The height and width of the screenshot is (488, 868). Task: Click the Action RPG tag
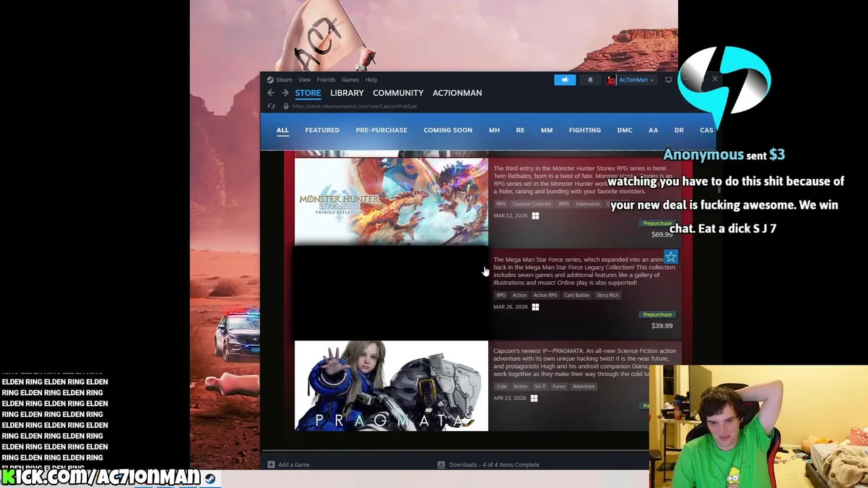point(545,296)
